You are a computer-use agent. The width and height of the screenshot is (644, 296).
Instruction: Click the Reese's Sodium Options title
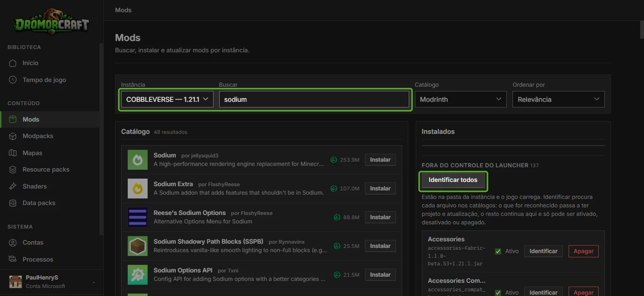pos(190,213)
